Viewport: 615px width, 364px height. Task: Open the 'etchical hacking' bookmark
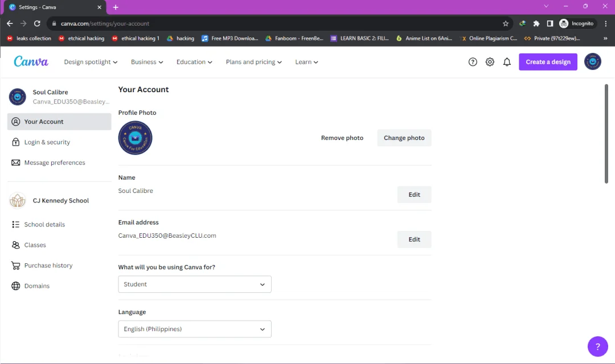[x=81, y=39]
